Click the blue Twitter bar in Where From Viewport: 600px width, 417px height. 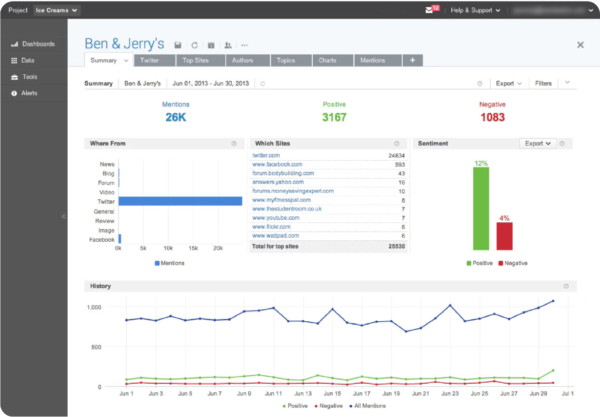(180, 201)
